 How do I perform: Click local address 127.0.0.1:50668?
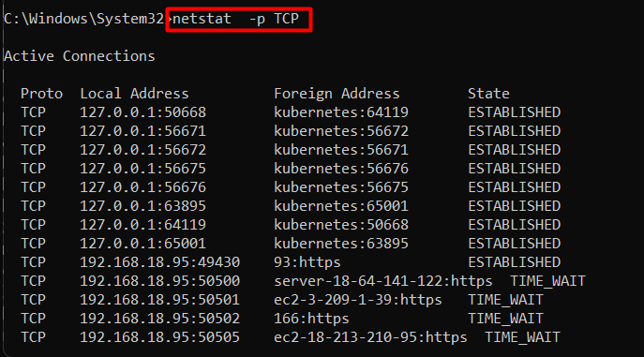click(142, 112)
